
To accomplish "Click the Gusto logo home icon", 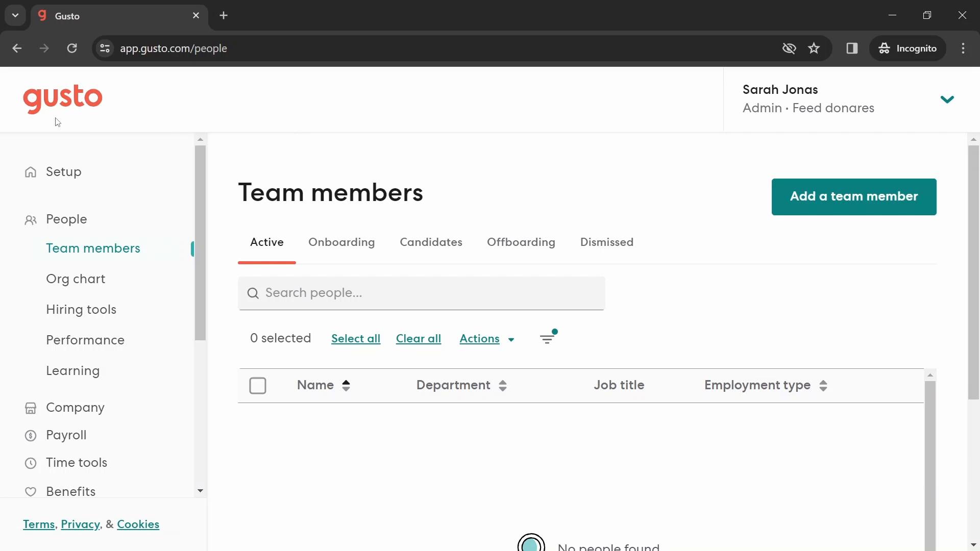I will (62, 98).
